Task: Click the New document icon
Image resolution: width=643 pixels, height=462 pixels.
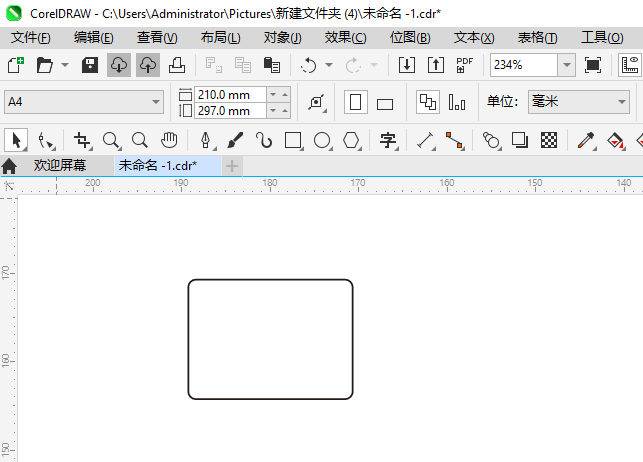Action: (16, 65)
